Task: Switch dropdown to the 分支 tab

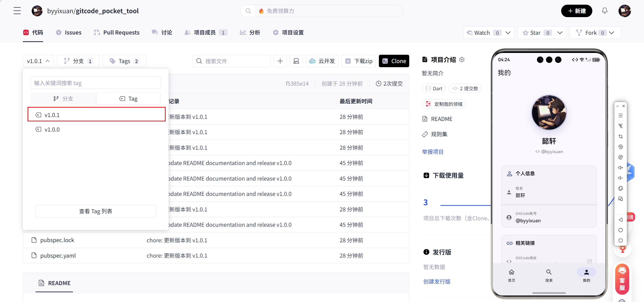Action: coord(63,99)
